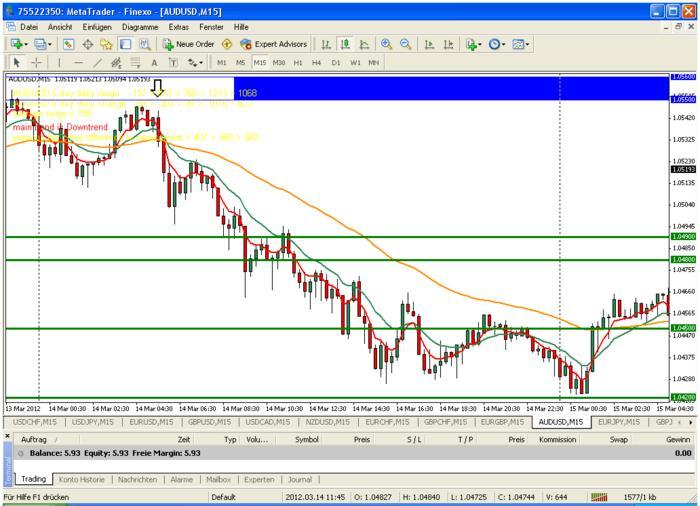700x506 pixels.
Task: Open the periods clock dropdown
Action: pos(497,44)
